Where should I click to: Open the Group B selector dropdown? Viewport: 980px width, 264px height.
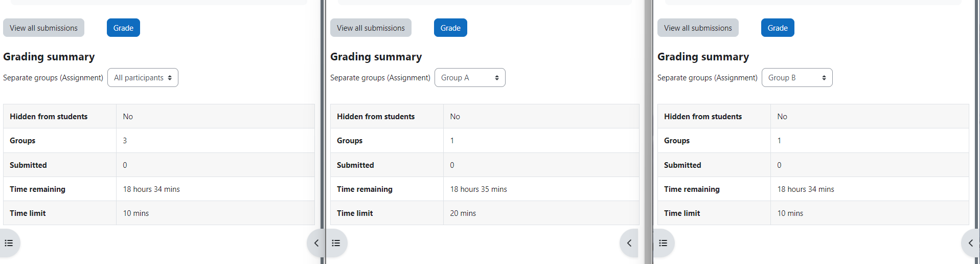797,78
